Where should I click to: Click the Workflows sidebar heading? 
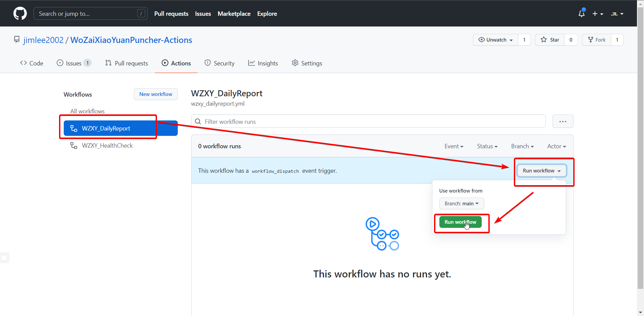[78, 95]
